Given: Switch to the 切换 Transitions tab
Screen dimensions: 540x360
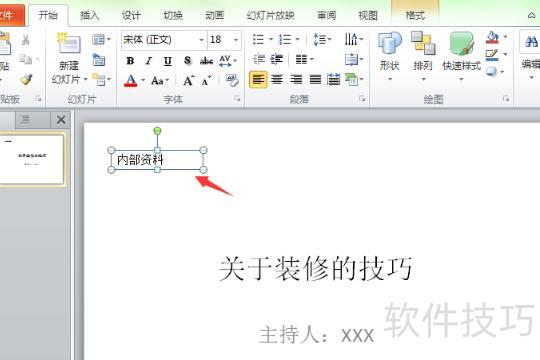Looking at the screenshot, I should point(173,16).
